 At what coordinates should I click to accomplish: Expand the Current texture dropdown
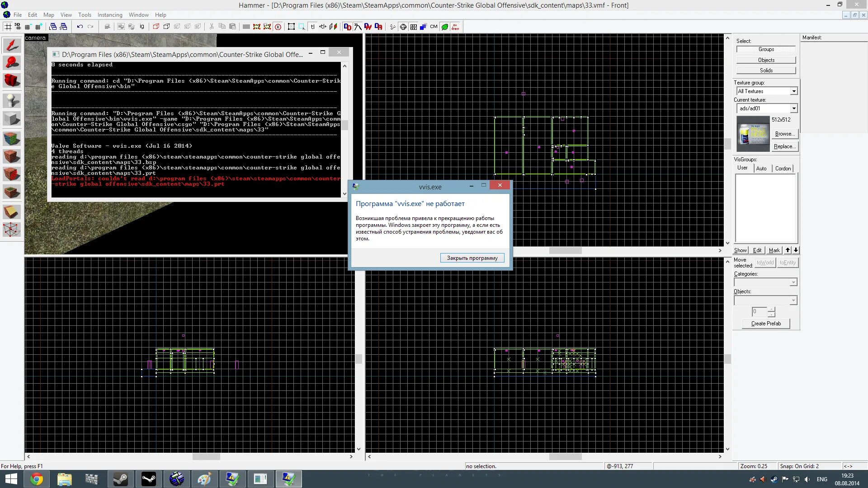793,108
